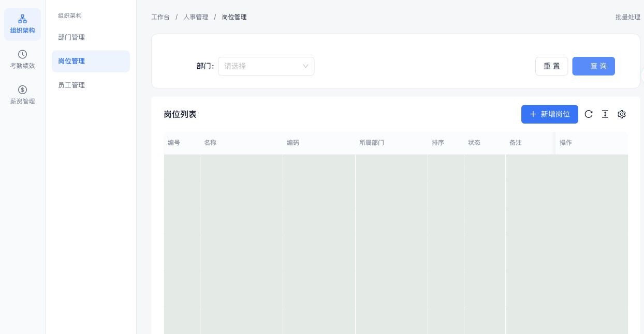Click the 备注 column header

tap(530, 143)
